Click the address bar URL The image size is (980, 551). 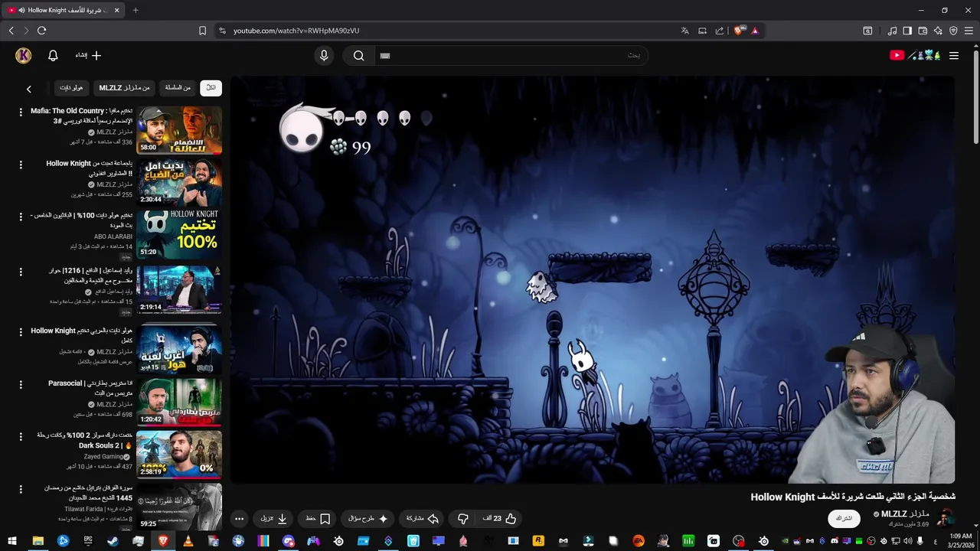296,31
